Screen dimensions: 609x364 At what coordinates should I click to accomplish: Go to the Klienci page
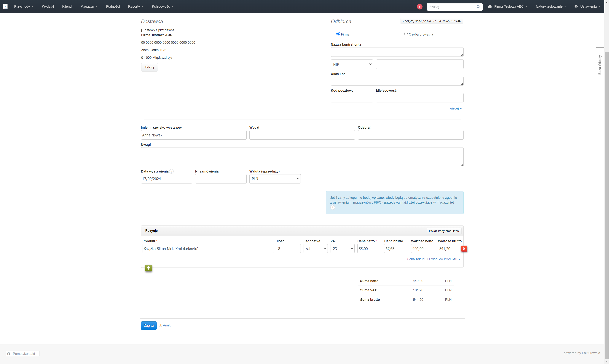(67, 7)
